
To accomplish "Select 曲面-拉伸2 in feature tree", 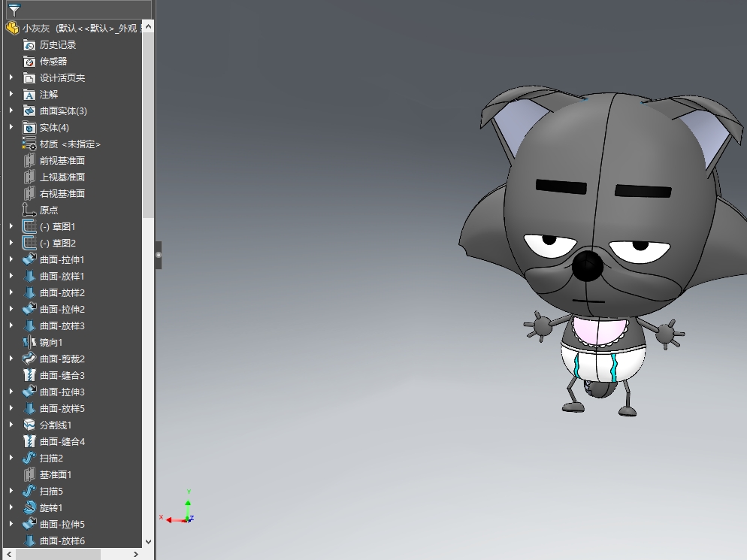I will tap(62, 309).
